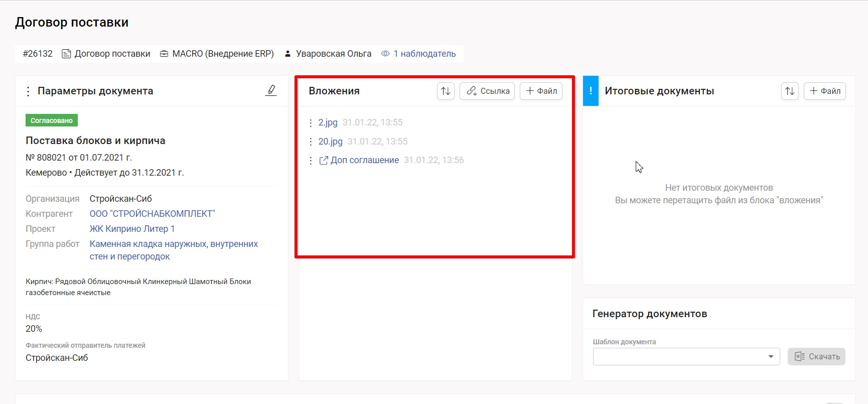This screenshot has height=404, width=868.
Task: Open the three-dot menu for 2.jpg
Action: (x=311, y=123)
